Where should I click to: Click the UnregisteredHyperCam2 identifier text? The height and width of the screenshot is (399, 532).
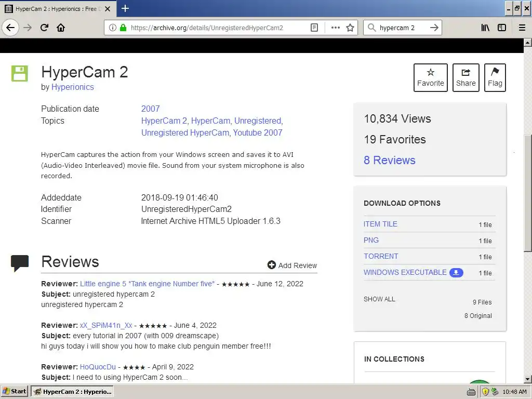tap(187, 209)
